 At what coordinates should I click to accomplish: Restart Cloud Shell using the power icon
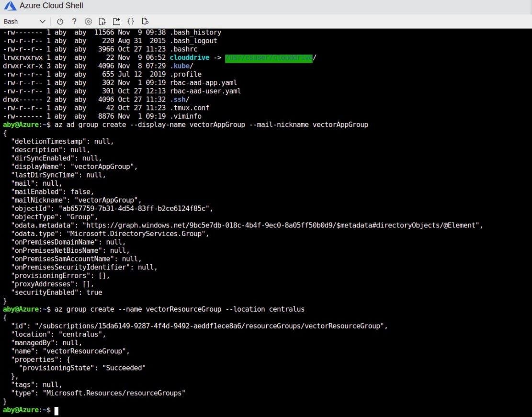[60, 22]
